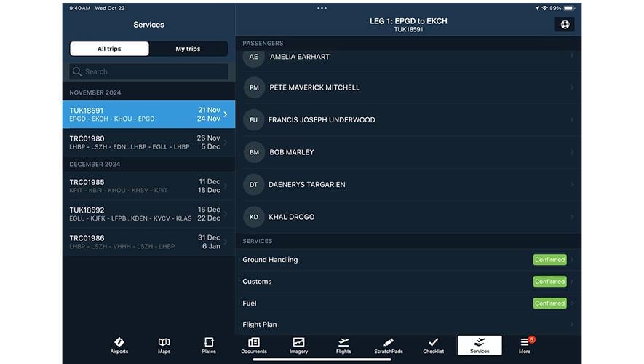Screen dimensions: 644x364
Task: Open the Flight Plan service row
Action: click(409, 325)
